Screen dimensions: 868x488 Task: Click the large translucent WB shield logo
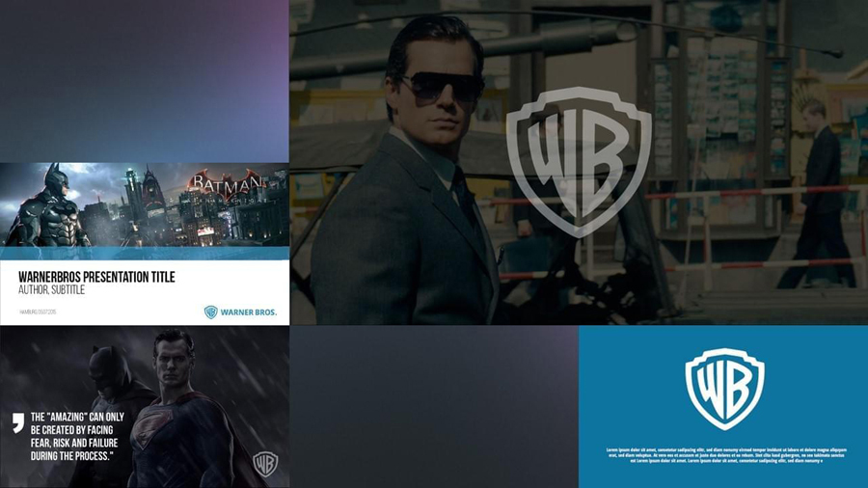(x=579, y=162)
